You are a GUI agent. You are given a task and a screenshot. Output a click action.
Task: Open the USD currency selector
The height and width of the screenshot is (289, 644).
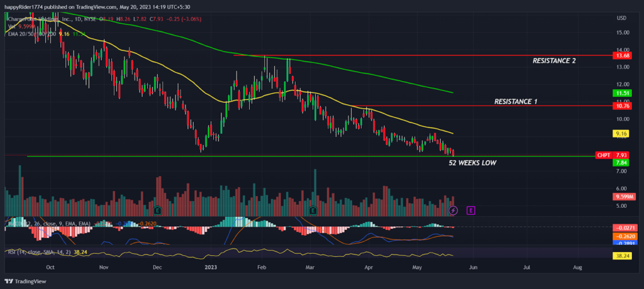[621, 18]
